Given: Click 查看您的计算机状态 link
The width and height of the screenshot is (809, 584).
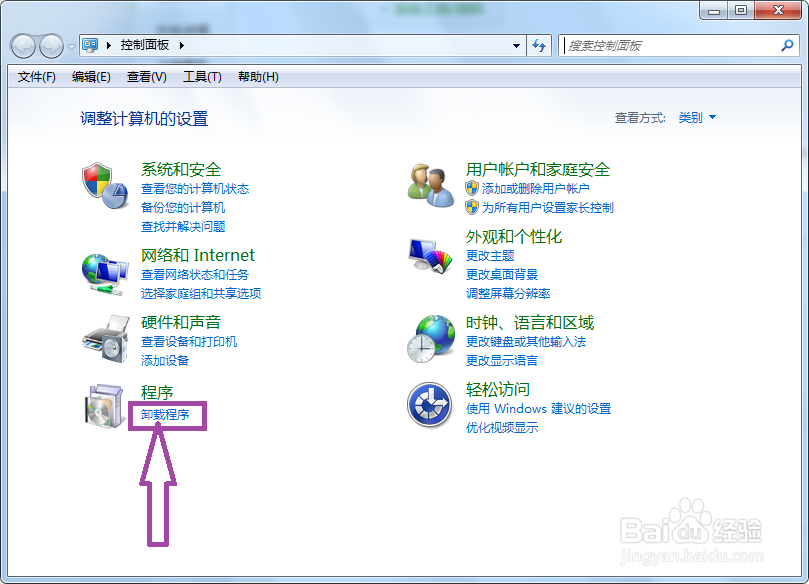Looking at the screenshot, I should [195, 189].
